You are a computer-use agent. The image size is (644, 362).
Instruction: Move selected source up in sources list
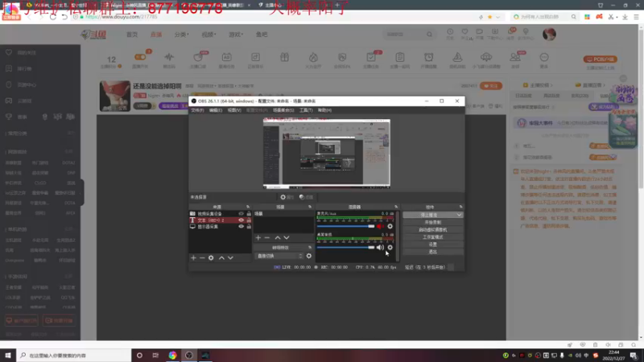221,257
